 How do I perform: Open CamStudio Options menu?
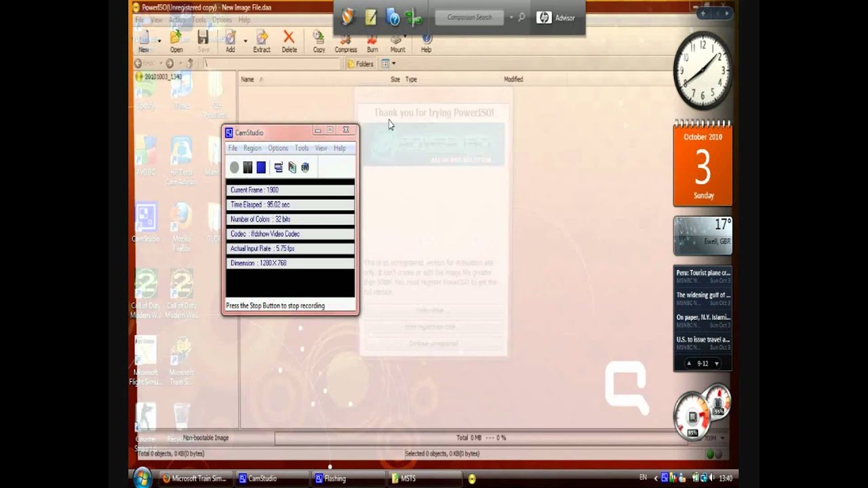pos(278,148)
